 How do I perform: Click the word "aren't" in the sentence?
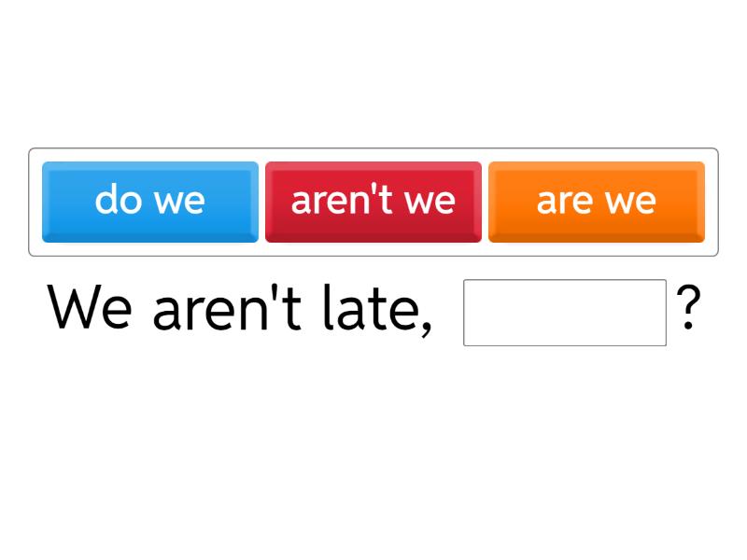click(x=226, y=310)
